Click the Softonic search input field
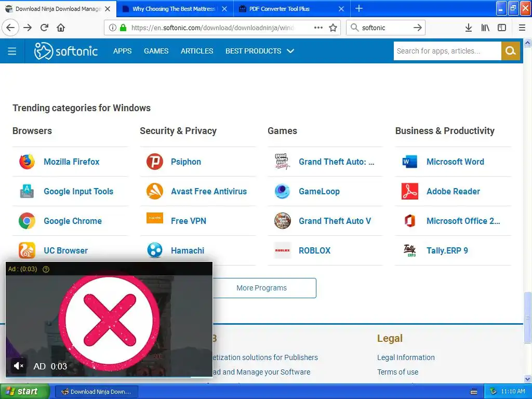The image size is (532, 399). coord(447,51)
